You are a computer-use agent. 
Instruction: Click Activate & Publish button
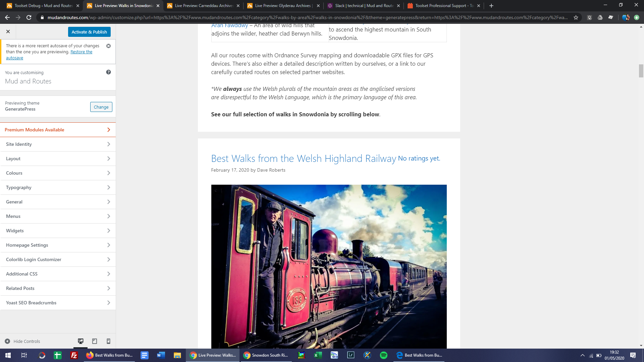click(x=89, y=32)
